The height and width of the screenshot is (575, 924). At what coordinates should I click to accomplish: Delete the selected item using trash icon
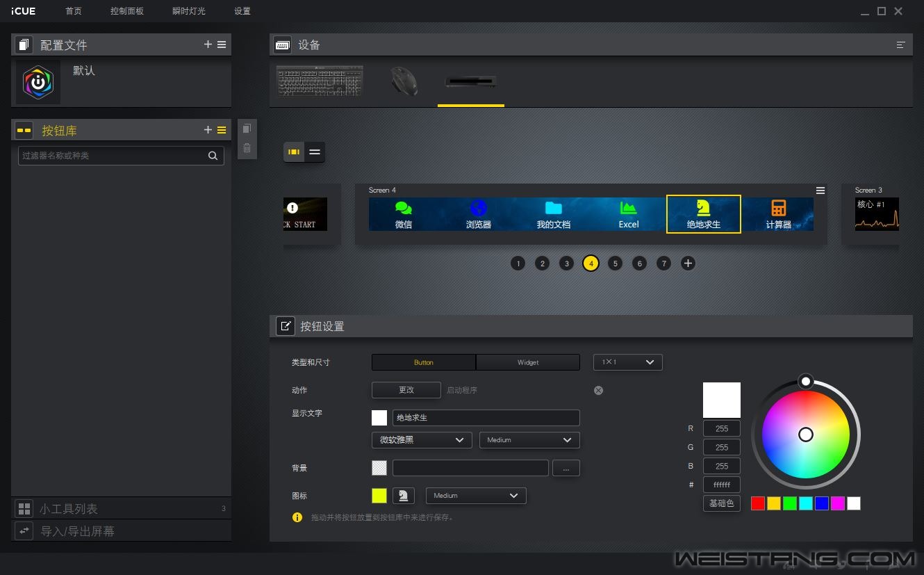247,148
